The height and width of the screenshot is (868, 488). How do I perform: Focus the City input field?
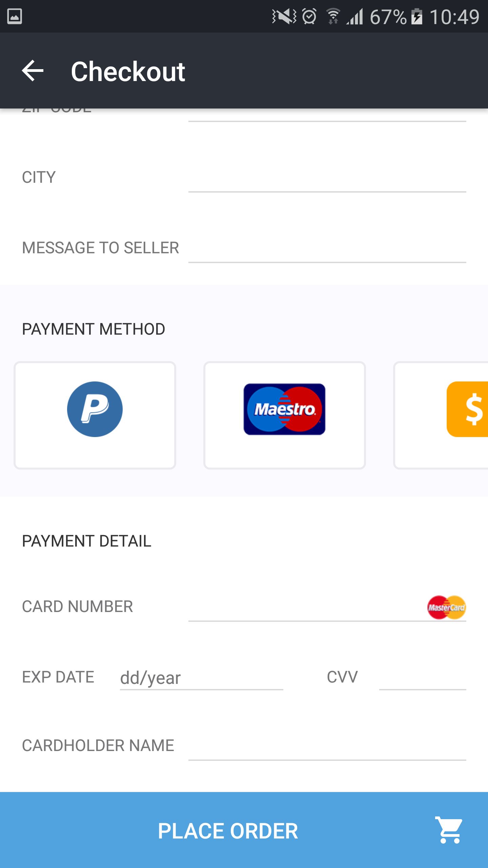click(327, 179)
